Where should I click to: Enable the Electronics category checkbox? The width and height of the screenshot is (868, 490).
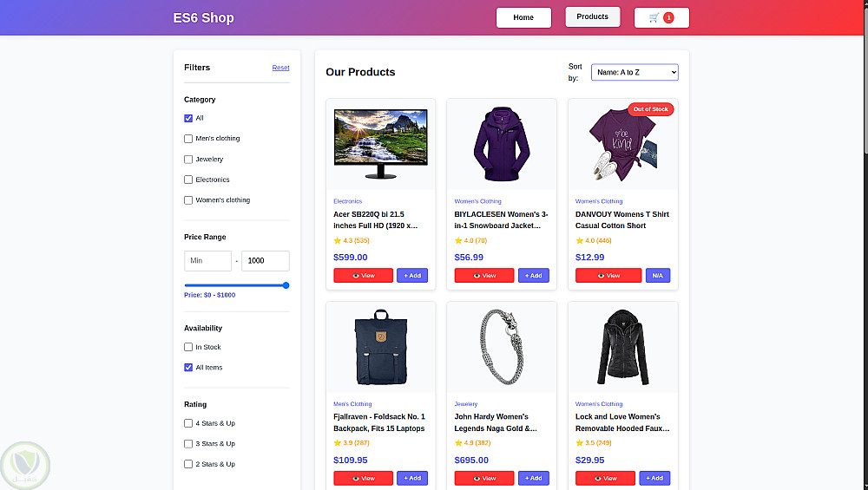point(188,180)
